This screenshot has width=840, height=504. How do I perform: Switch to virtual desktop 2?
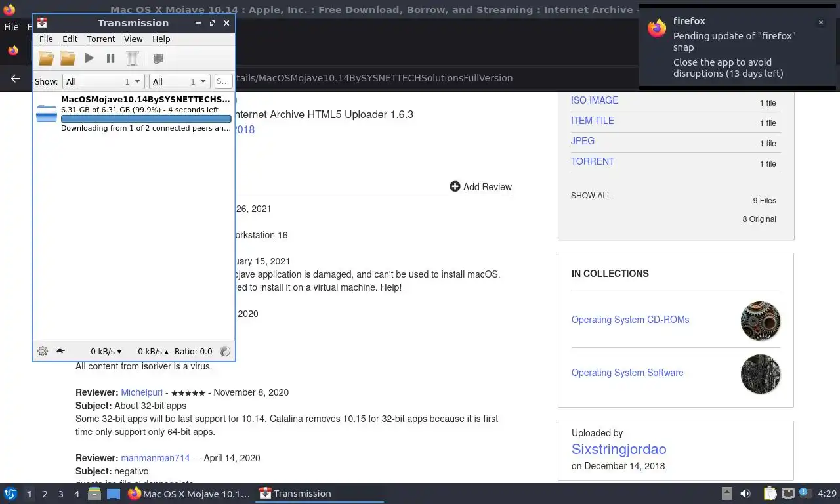[x=45, y=494]
